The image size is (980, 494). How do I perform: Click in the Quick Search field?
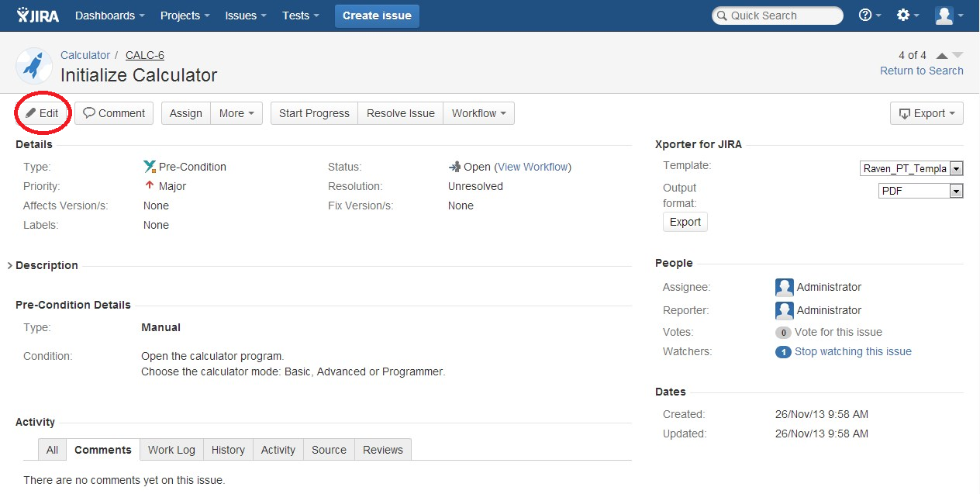[778, 16]
